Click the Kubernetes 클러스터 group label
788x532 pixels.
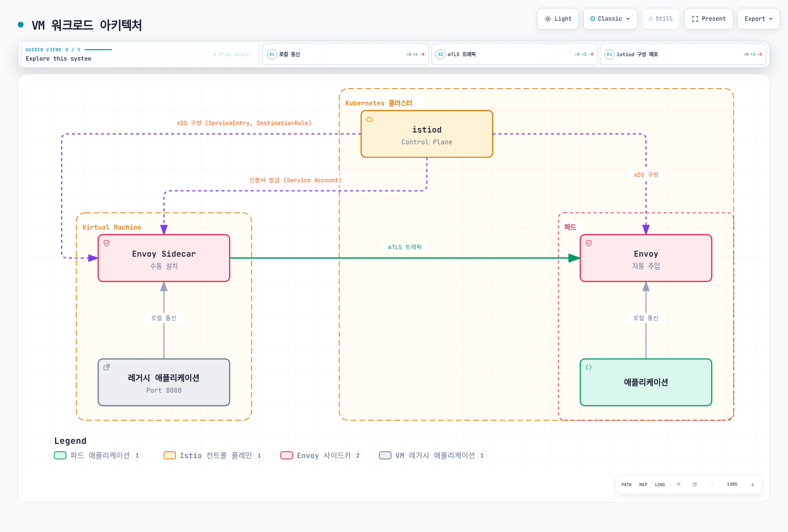pyautogui.click(x=379, y=103)
